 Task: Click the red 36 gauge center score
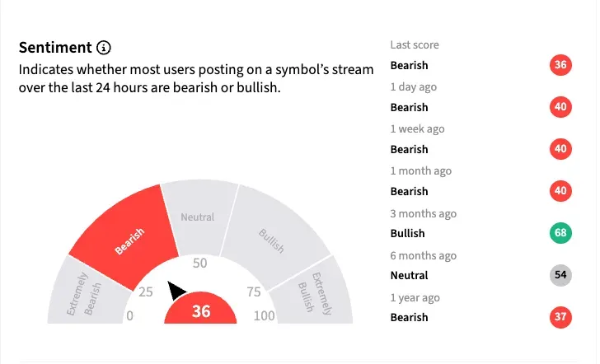tap(201, 311)
